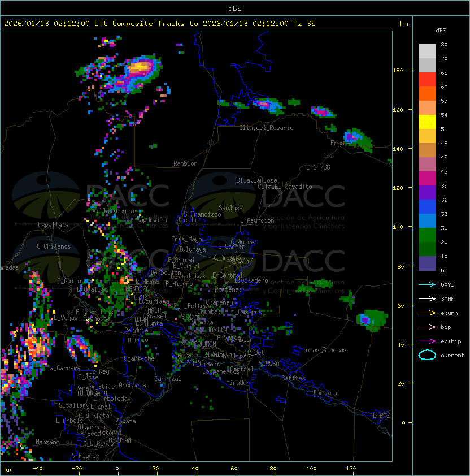
Task: Click the MENDOZA city label on map
Action: pyautogui.click(x=137, y=289)
